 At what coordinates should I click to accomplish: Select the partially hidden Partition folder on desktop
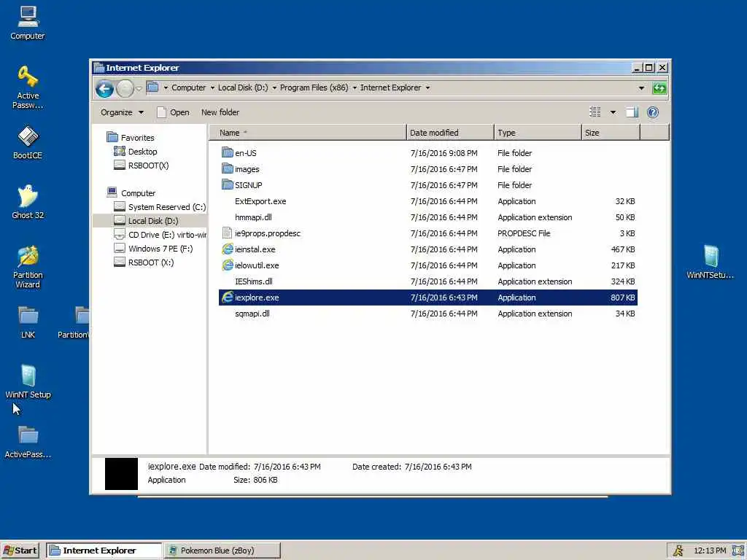point(74,322)
